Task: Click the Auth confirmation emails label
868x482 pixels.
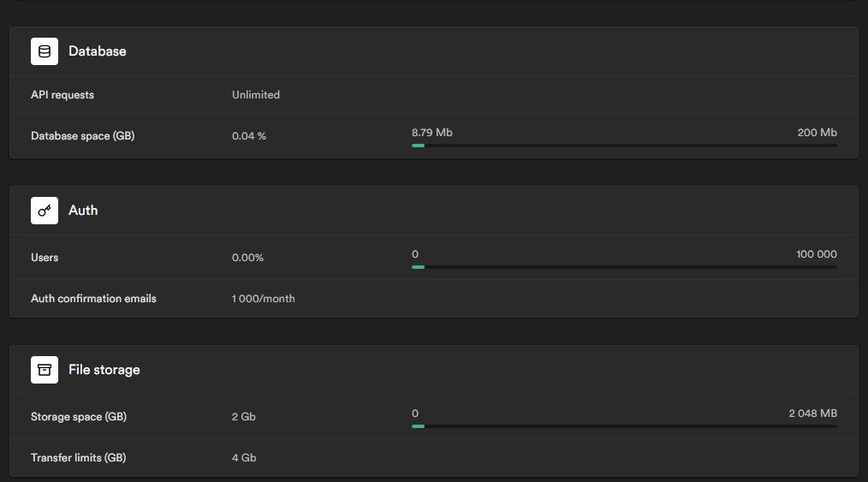Action: tap(93, 298)
